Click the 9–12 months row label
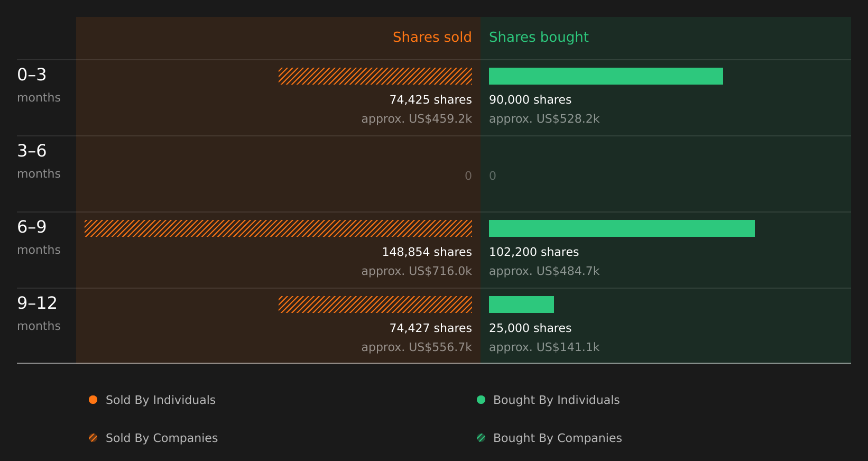 39,314
